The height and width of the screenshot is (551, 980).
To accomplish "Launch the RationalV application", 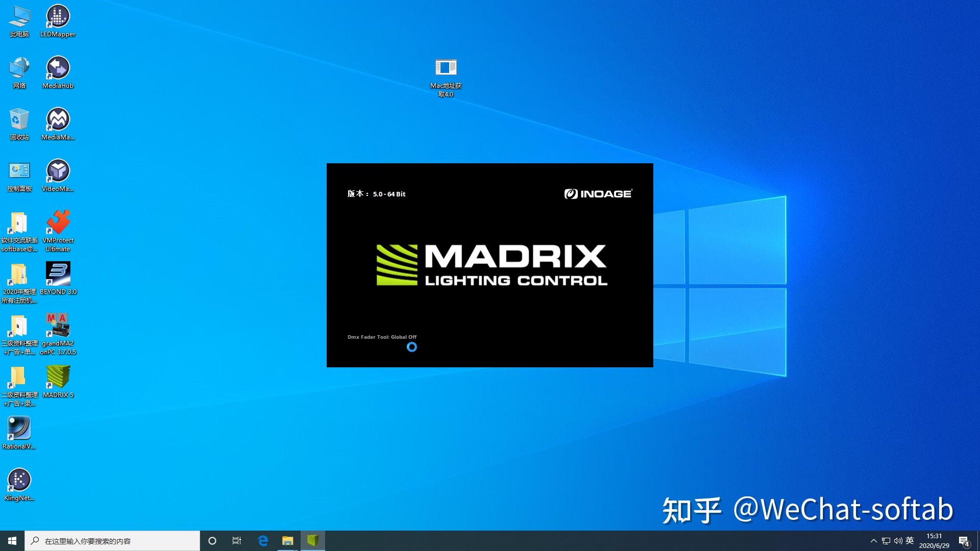I will (19, 429).
